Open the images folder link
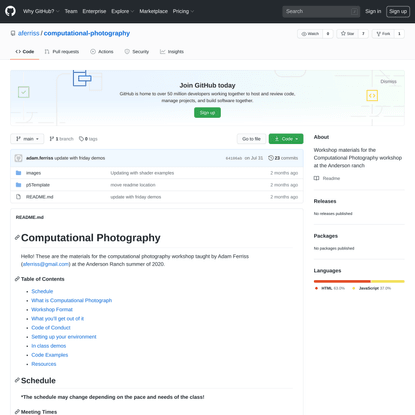Viewport: 415px width, 415px height. point(33,173)
